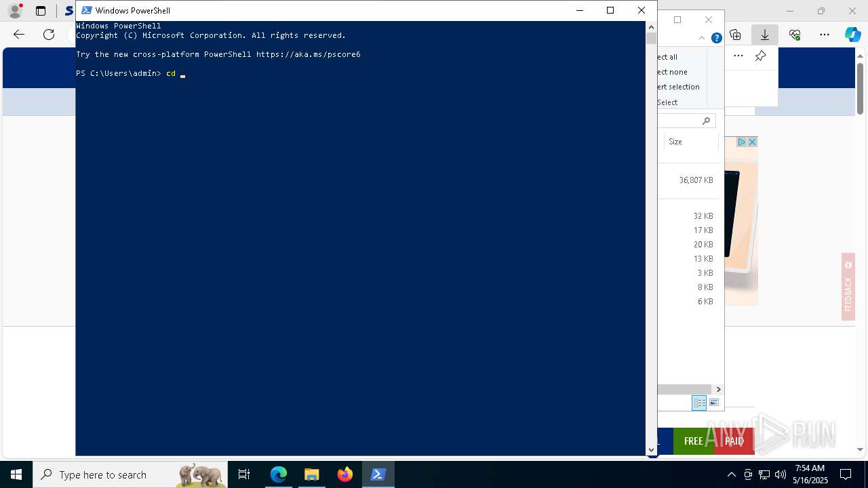This screenshot has width=868, height=488.
Task: Click 'Invert selection' in Explorer ribbon
Action: point(678,87)
